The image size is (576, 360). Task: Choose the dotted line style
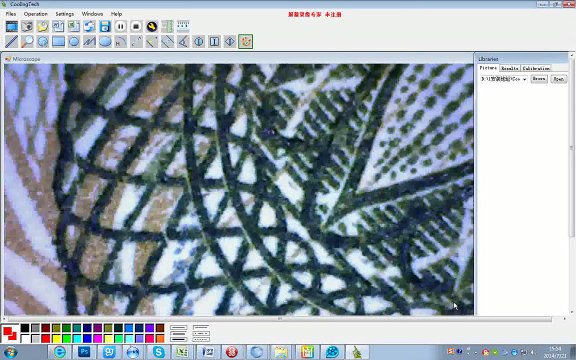pos(201,339)
